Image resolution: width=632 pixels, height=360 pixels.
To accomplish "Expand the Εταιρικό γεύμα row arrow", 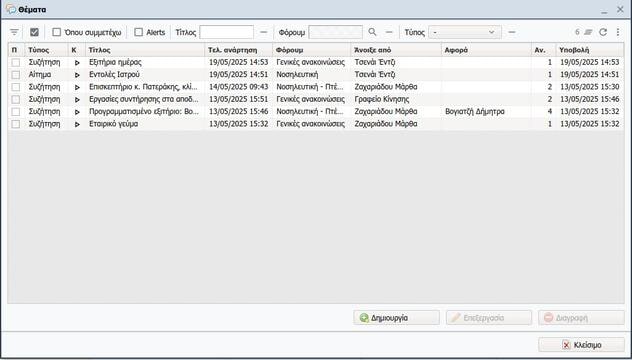I will tap(77, 125).
